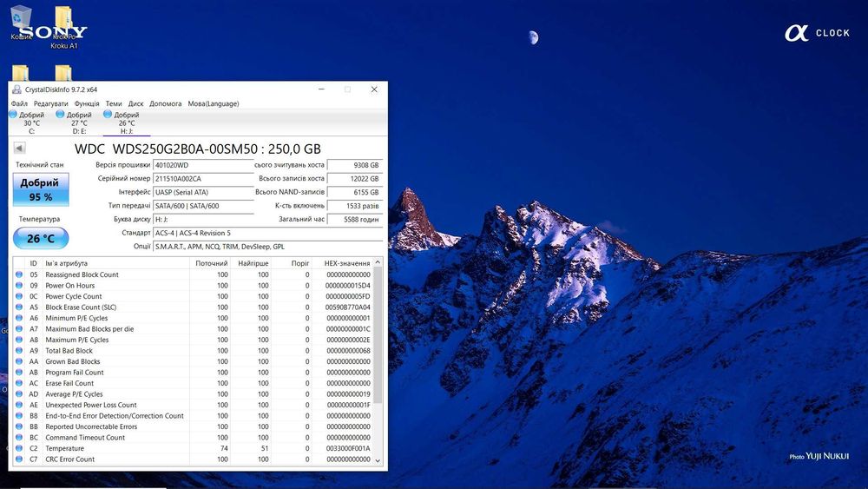The image size is (868, 489).
Task: Open the Редагувати menu
Action: (50, 103)
